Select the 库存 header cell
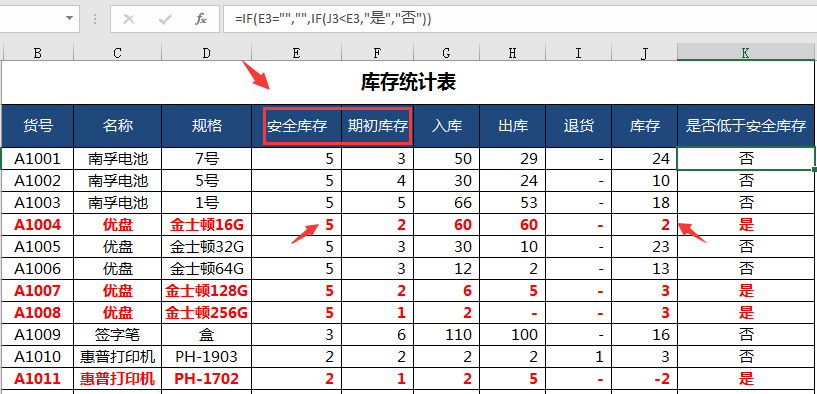 [x=645, y=126]
